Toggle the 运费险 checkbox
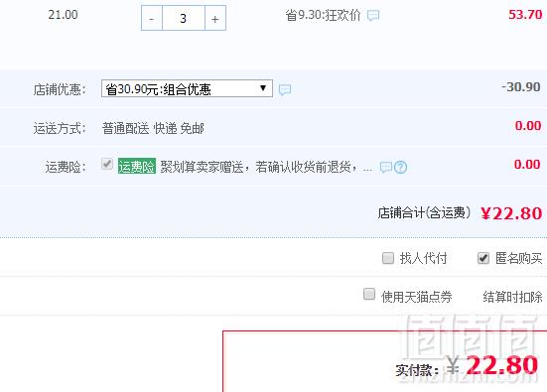547x392 pixels. click(x=107, y=164)
